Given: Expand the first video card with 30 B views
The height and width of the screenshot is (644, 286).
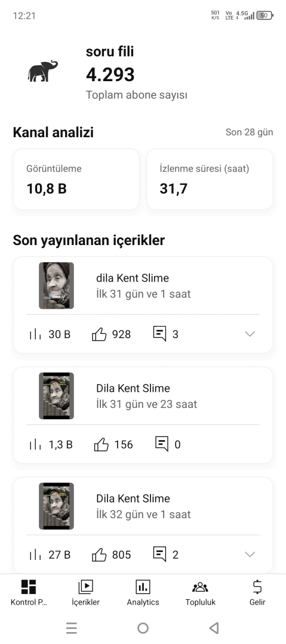Looking at the screenshot, I should click(x=250, y=334).
